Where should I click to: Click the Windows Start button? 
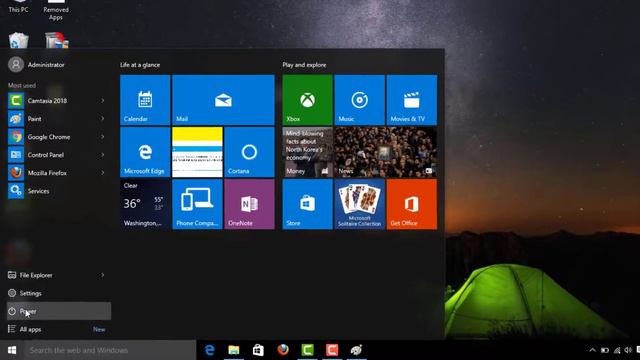(12, 350)
